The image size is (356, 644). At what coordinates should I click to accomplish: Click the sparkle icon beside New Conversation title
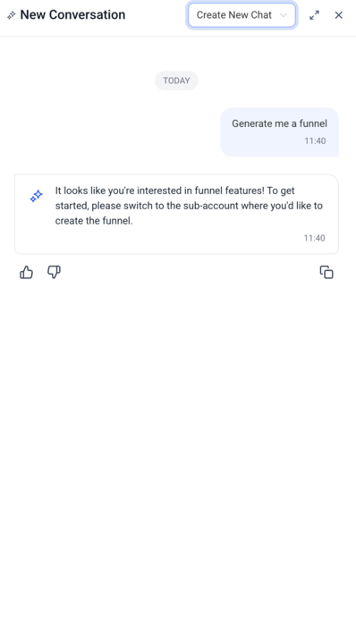pos(12,15)
